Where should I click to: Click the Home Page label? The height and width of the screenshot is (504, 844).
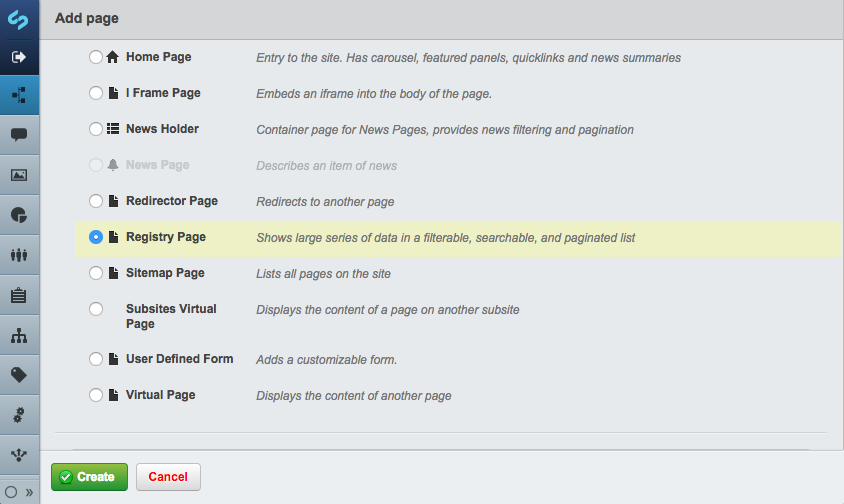(x=159, y=57)
